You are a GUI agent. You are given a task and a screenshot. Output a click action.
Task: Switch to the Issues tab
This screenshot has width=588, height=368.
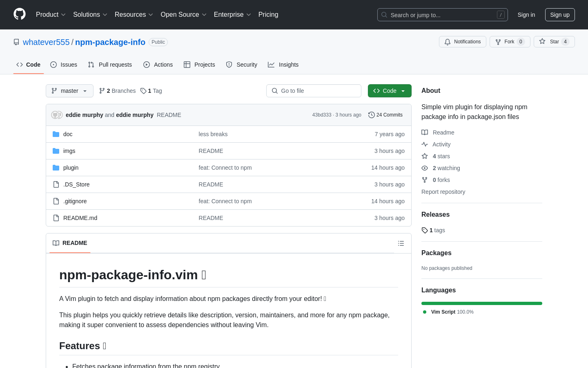tap(64, 65)
